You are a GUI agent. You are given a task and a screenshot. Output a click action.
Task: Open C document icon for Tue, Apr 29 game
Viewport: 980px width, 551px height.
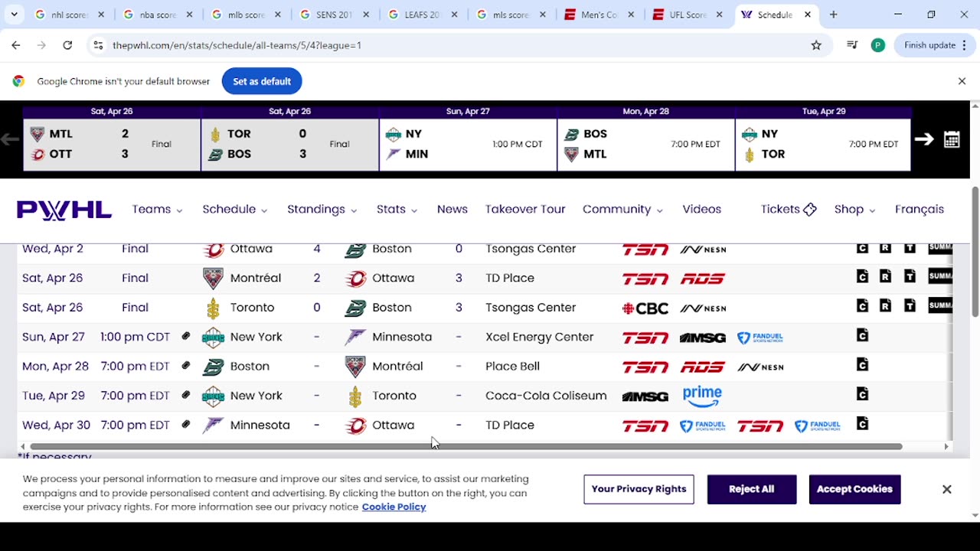[862, 394]
